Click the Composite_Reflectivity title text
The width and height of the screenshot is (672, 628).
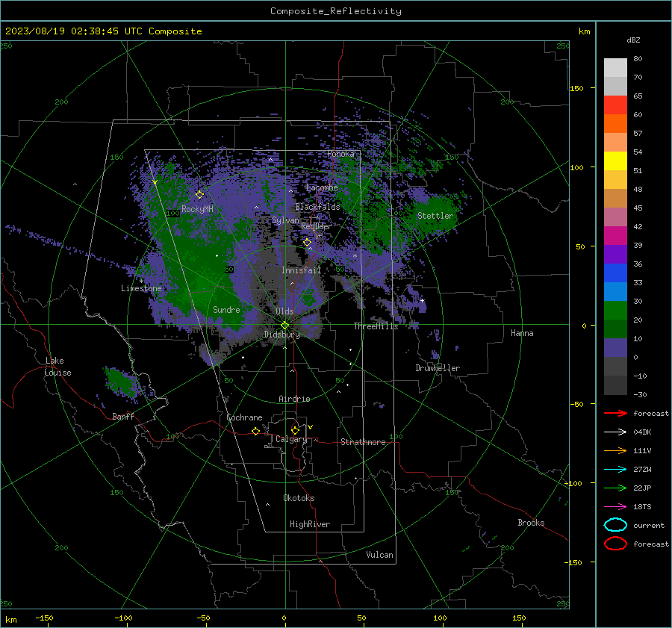pyautogui.click(x=336, y=11)
